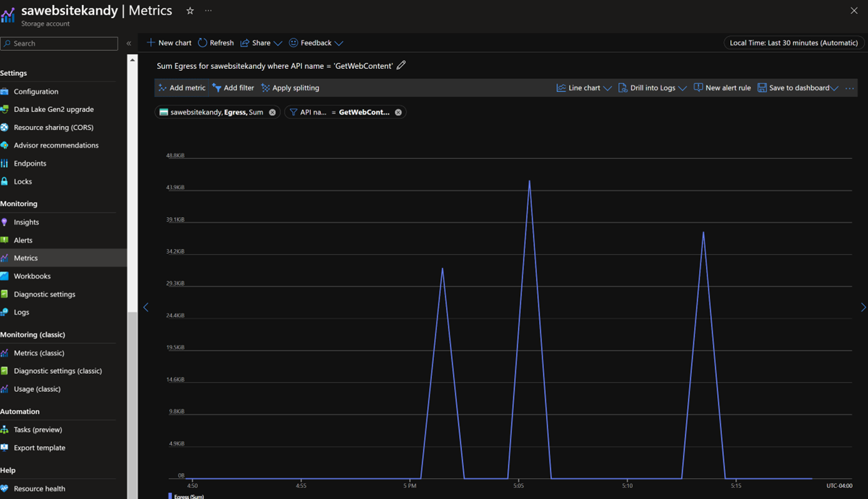Click the Resource health heart icon
This screenshot has width=868, height=499.
(5, 489)
